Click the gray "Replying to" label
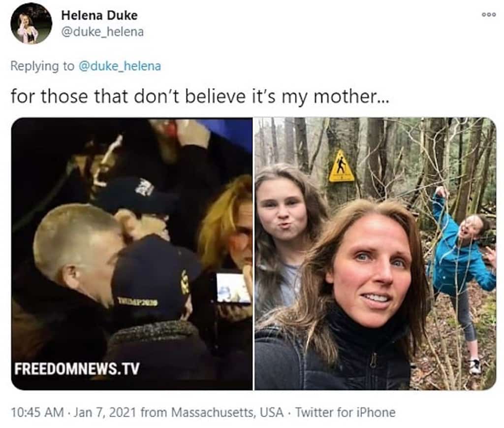The image size is (504, 428). pos(42,66)
